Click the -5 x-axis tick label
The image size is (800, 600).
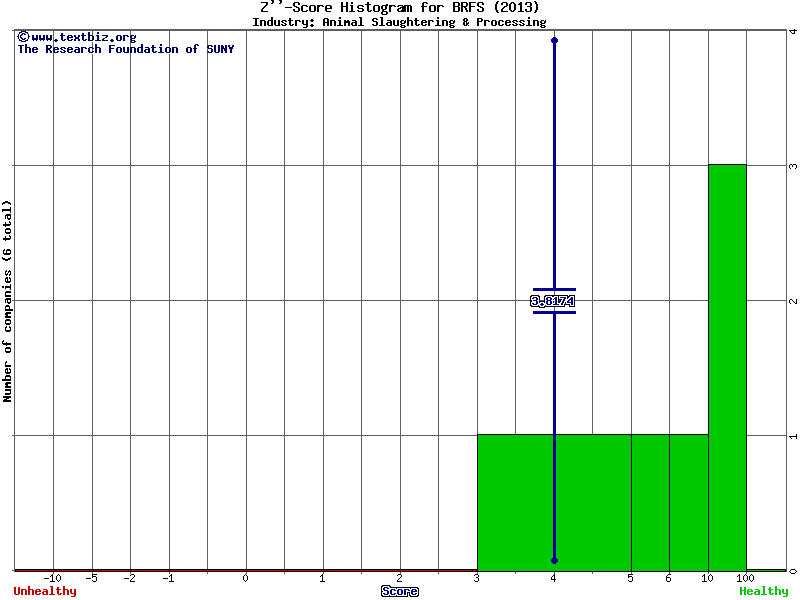[x=91, y=578]
